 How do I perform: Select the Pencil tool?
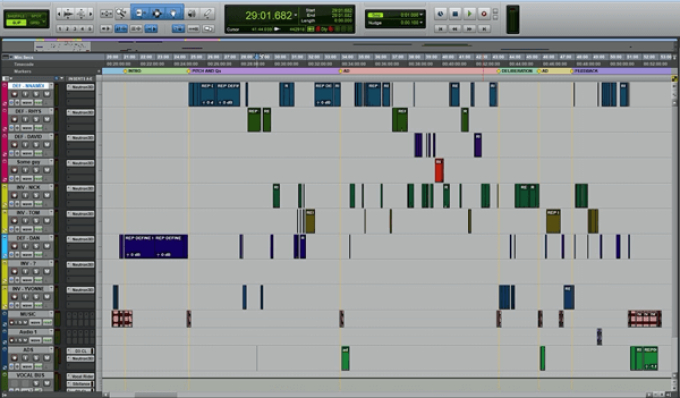click(x=208, y=14)
